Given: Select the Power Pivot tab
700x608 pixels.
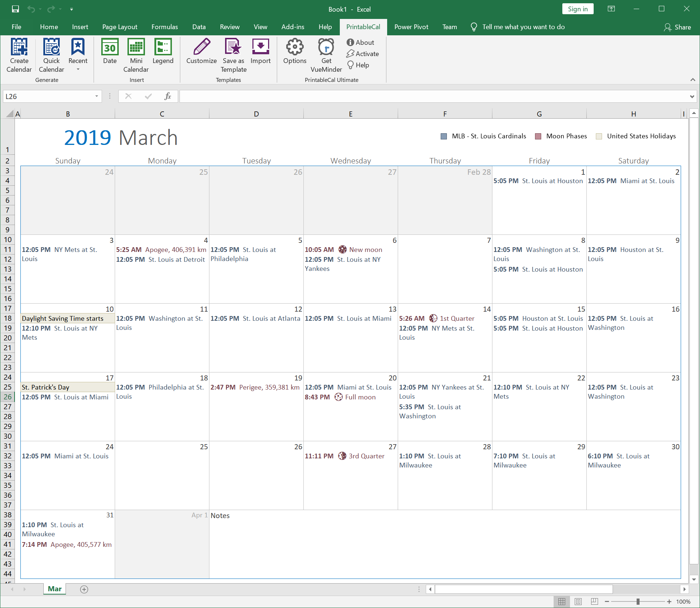Looking at the screenshot, I should [411, 27].
